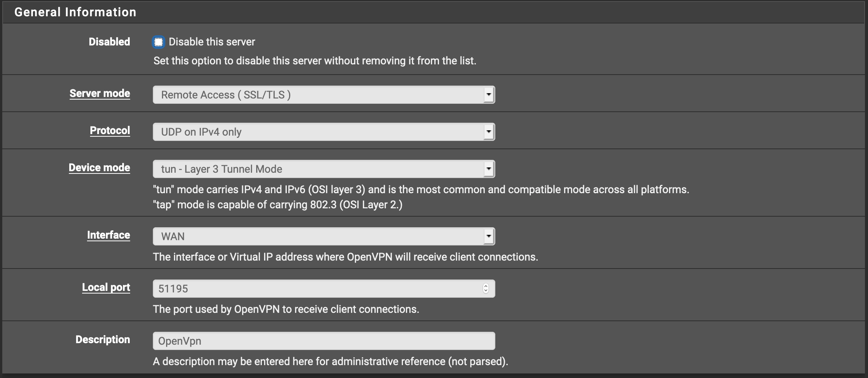Open the Server mode dropdown
Image resolution: width=868 pixels, height=378 pixels.
pyautogui.click(x=324, y=95)
